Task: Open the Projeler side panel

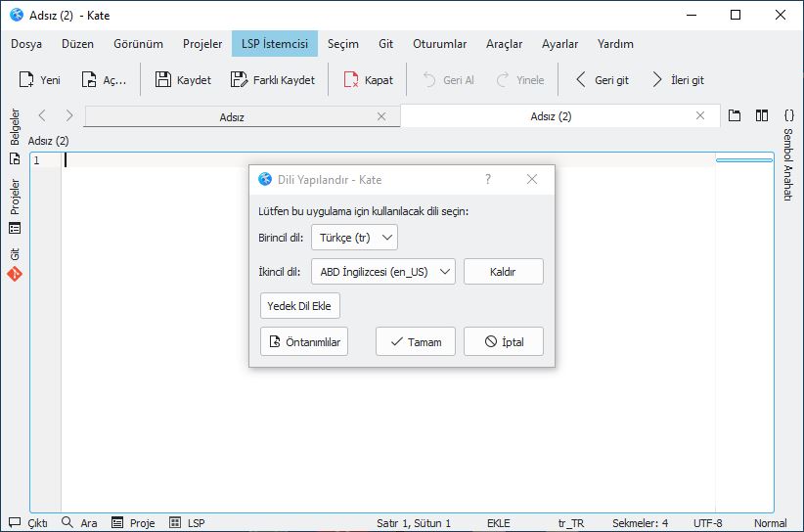Action: click(15, 206)
